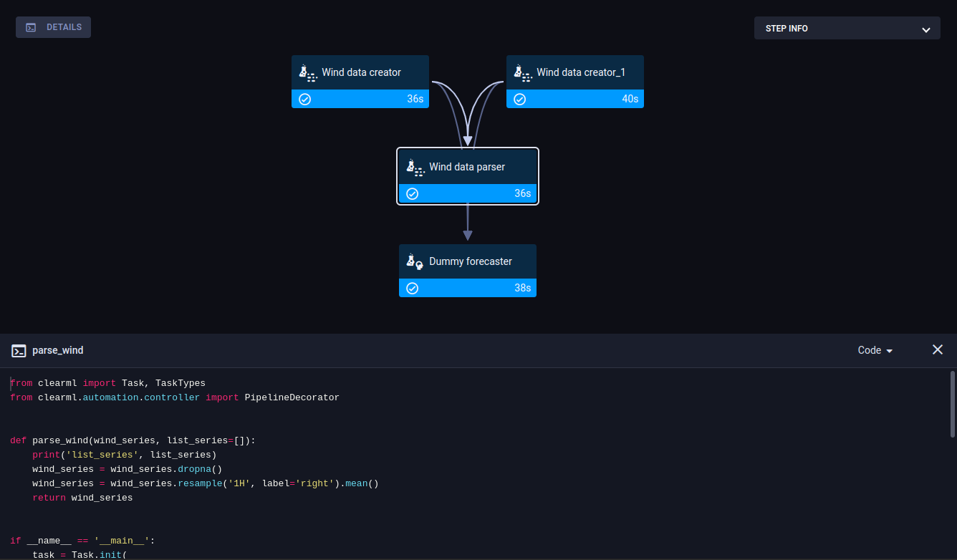Click the completed checkmark on Dummy forecaster
Image resolution: width=957 pixels, height=560 pixels.
point(412,288)
